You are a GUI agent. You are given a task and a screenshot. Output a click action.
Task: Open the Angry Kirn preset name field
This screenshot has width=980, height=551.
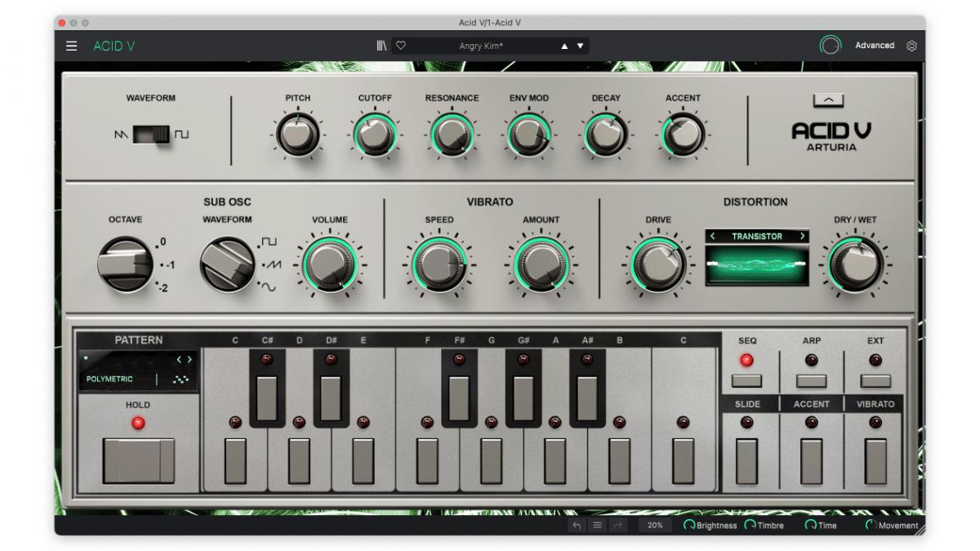(x=482, y=47)
